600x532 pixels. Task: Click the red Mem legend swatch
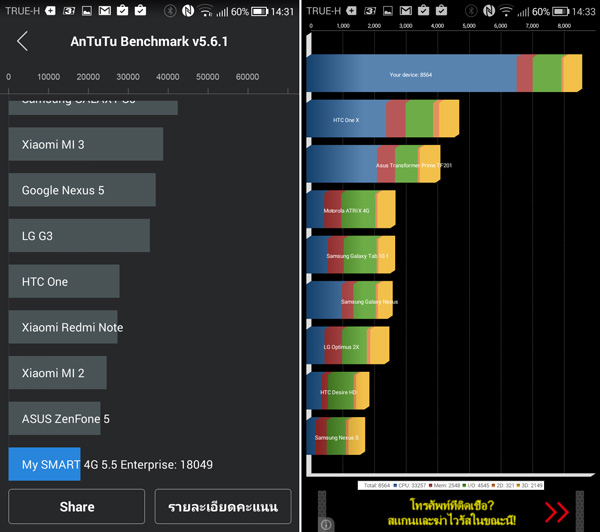430,485
